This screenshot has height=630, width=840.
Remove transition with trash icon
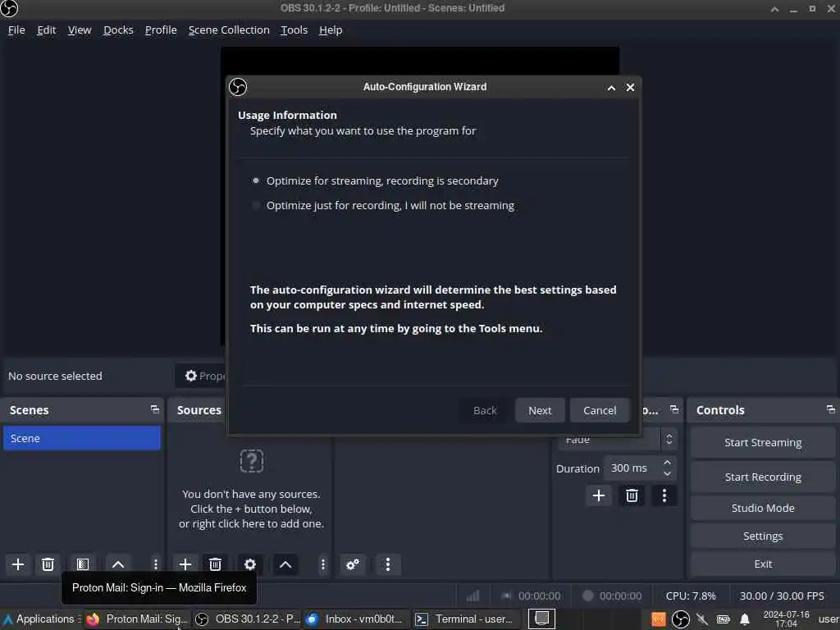click(632, 495)
